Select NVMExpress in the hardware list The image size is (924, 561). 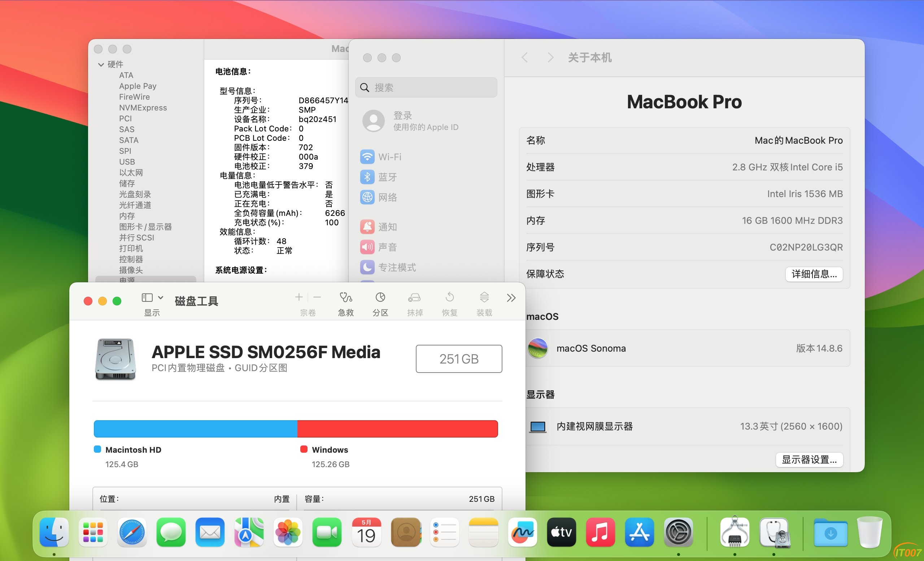(143, 108)
